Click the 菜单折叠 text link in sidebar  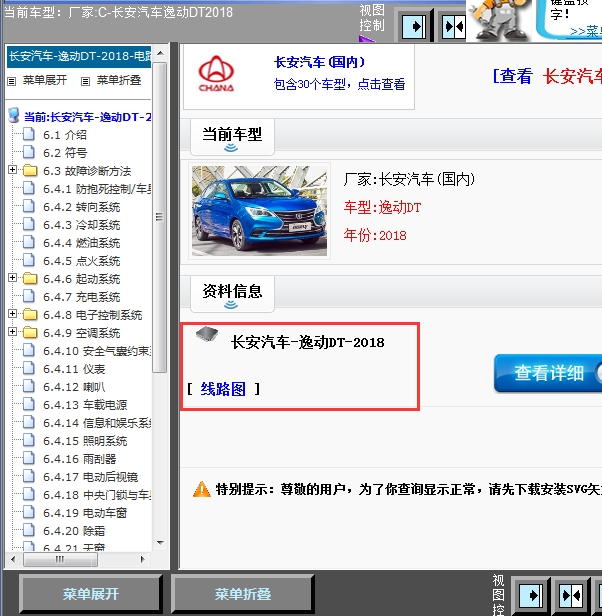pyautogui.click(x=119, y=80)
